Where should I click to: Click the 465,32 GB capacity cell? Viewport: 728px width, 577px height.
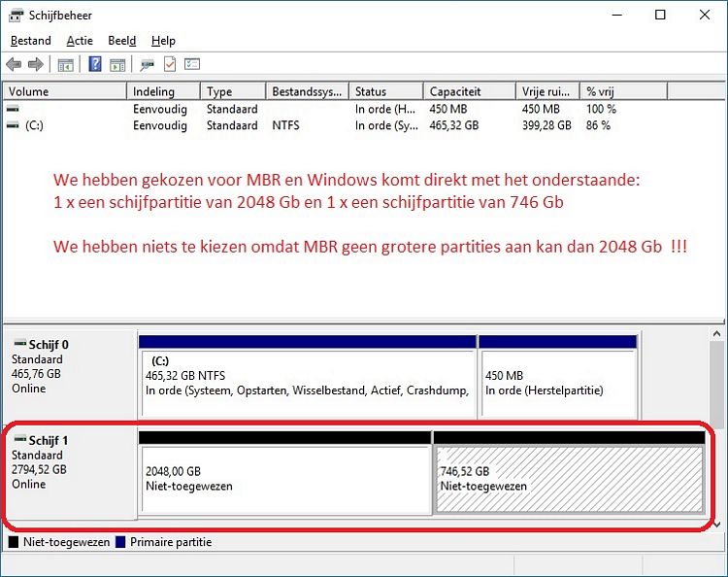click(453, 125)
